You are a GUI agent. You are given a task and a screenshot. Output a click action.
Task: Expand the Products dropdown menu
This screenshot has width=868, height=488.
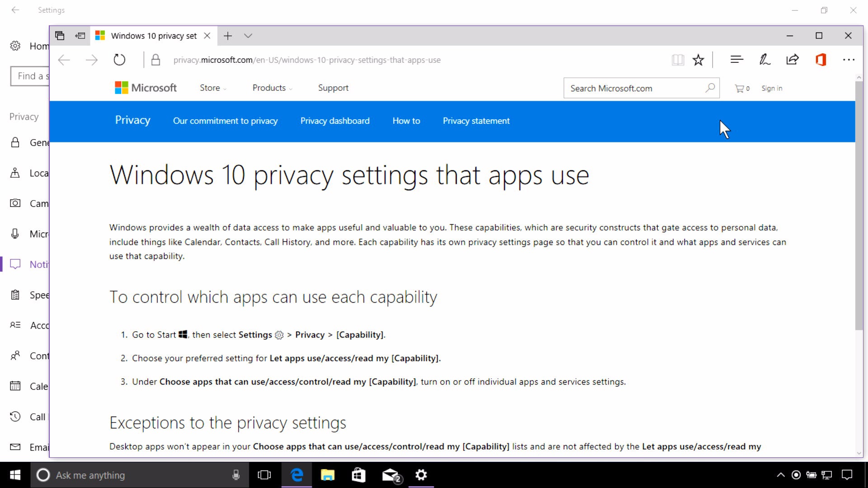(272, 88)
